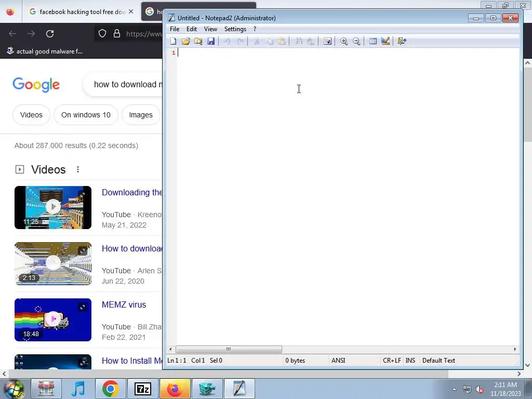The image size is (532, 399).
Task: Click Notepad2 horizontal scroll left arrow
Action: point(170,349)
